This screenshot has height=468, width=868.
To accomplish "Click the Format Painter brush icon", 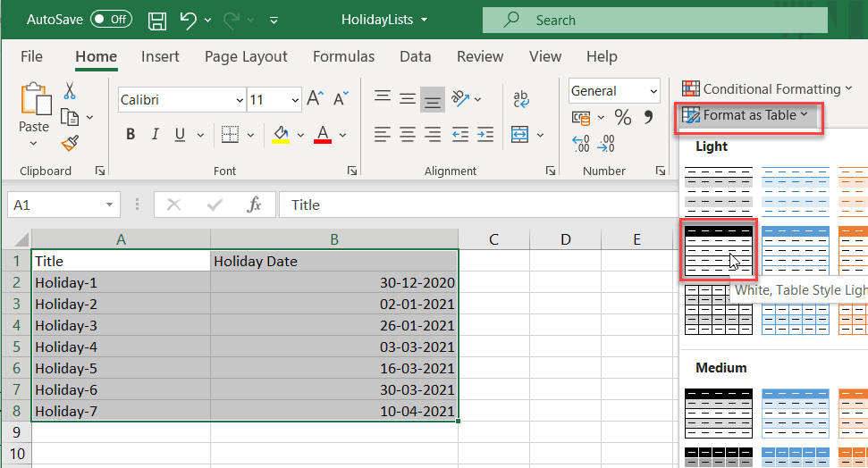I will (70, 144).
